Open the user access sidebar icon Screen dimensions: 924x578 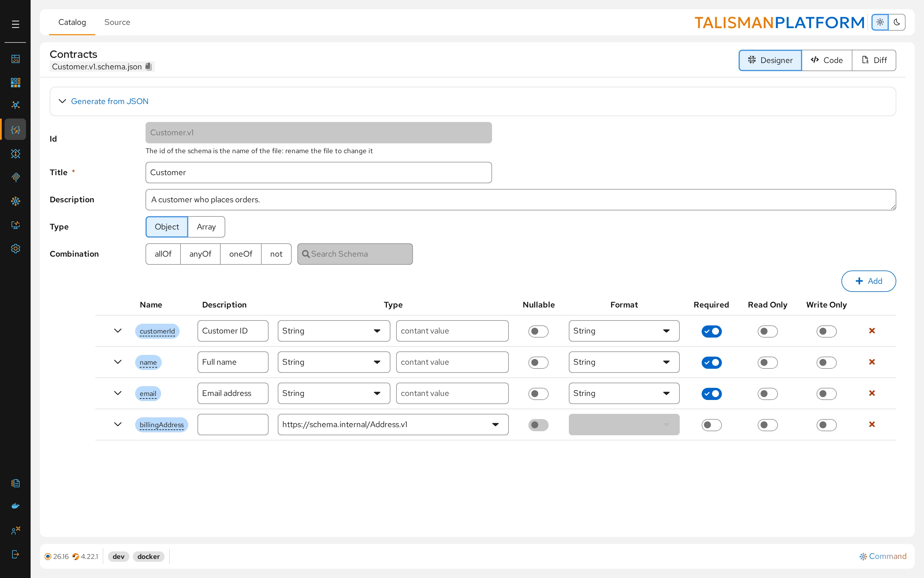coord(15,531)
